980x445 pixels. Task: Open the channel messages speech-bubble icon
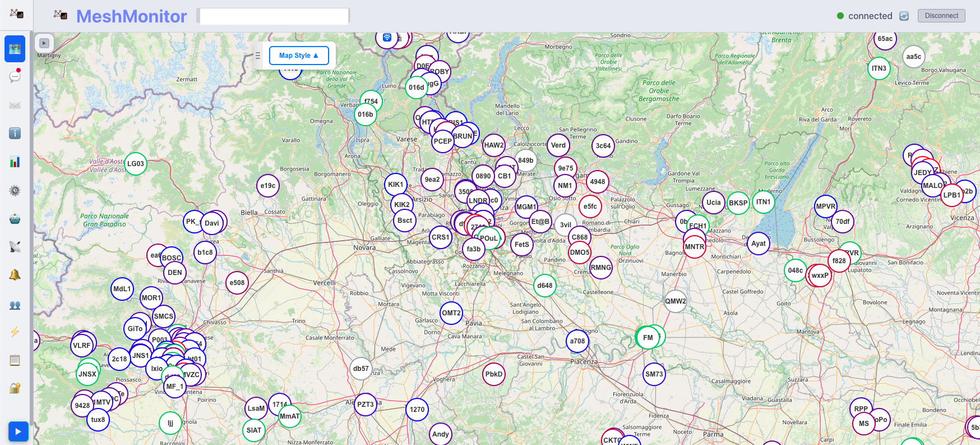pos(15,76)
